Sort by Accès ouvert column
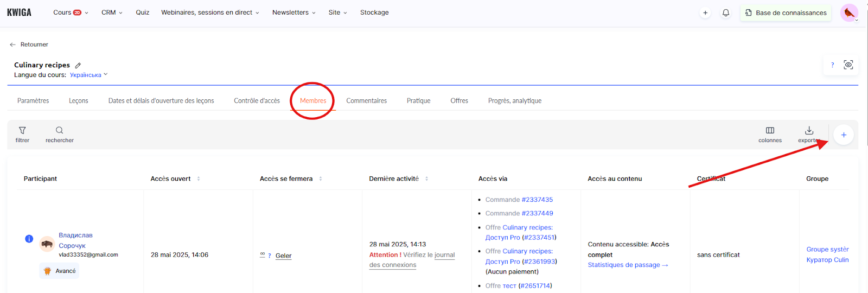Image resolution: width=868 pixels, height=293 pixels. point(199,179)
